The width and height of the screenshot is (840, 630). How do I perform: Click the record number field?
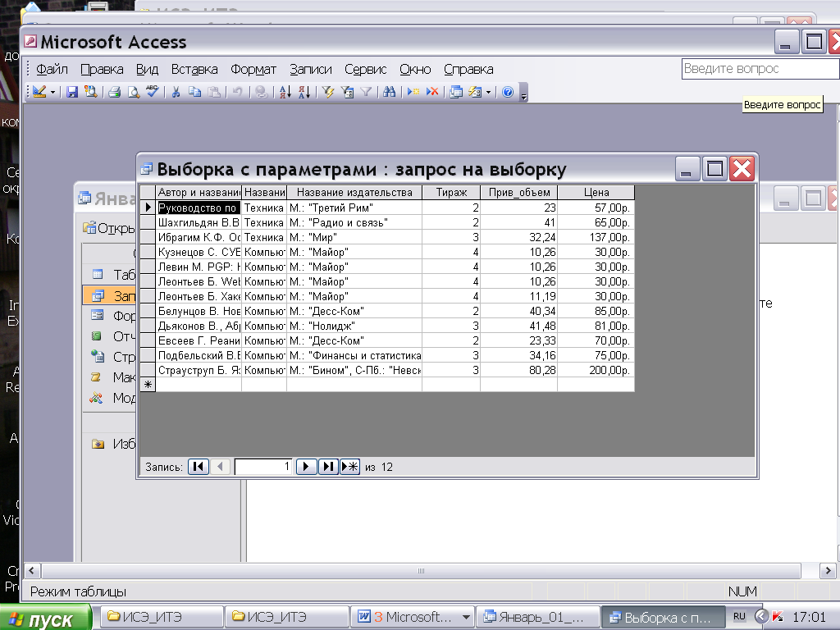(x=263, y=467)
